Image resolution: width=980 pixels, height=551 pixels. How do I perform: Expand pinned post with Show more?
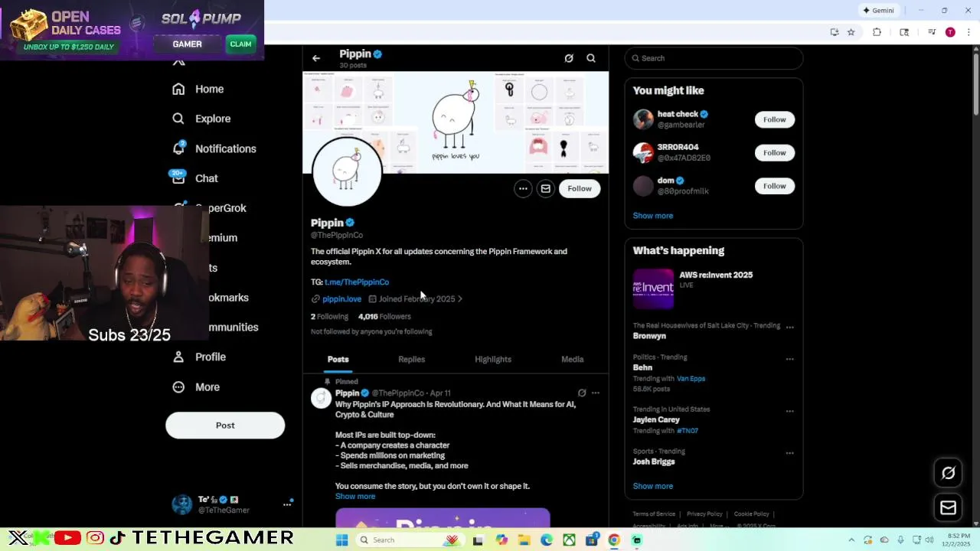click(x=355, y=497)
